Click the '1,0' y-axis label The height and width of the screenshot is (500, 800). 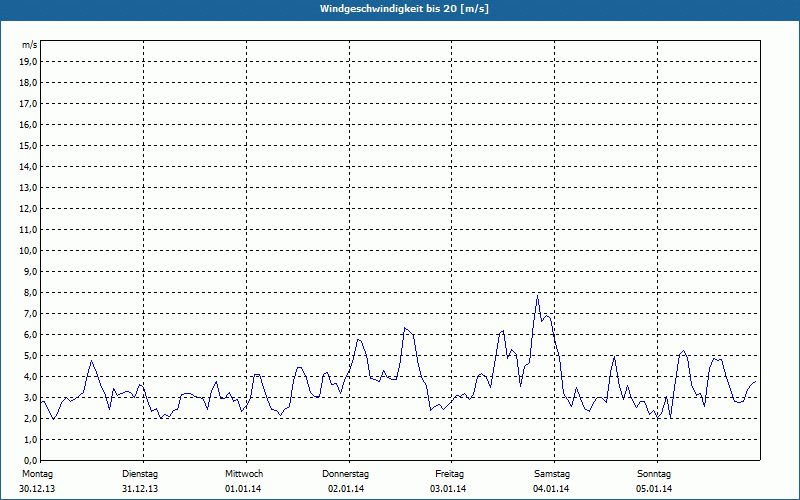point(31,439)
